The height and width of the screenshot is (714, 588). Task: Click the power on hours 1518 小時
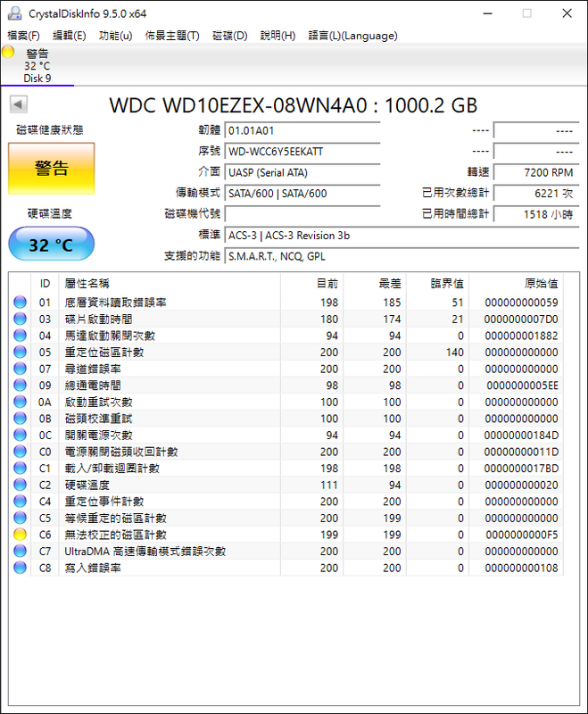click(536, 214)
